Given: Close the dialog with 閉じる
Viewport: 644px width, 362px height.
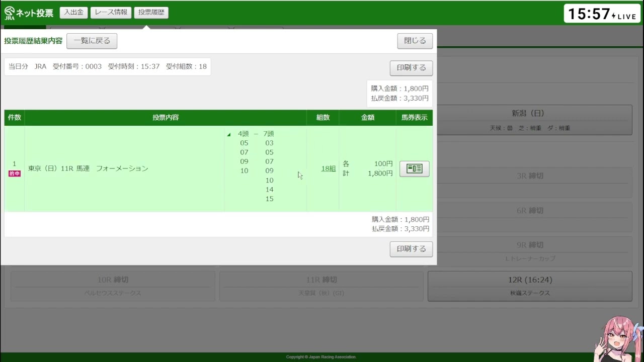Looking at the screenshot, I should [x=415, y=41].
